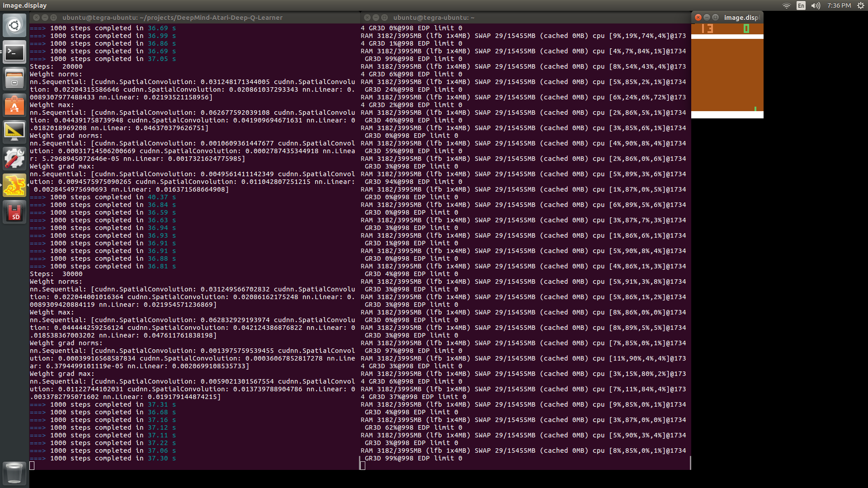Open the session power gear menu
Image resolution: width=868 pixels, height=488 pixels.
pos(861,5)
